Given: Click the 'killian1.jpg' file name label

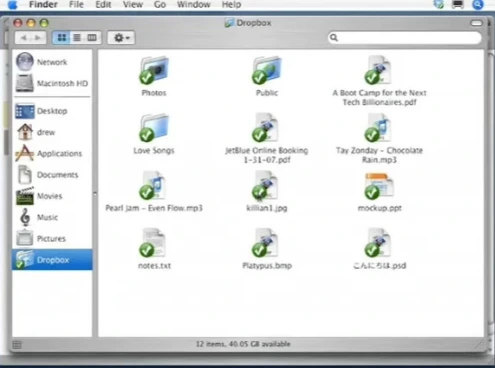Looking at the screenshot, I should click(x=267, y=208).
